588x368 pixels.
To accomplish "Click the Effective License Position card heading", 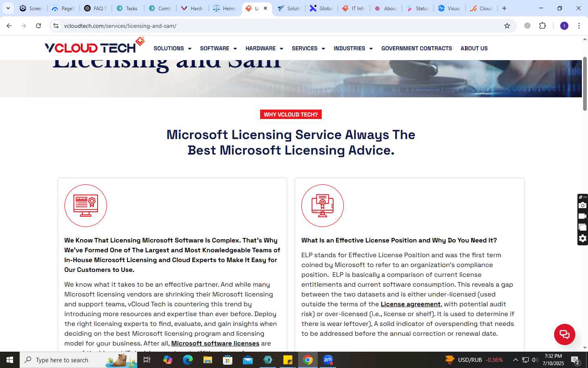I will pyautogui.click(x=399, y=240).
